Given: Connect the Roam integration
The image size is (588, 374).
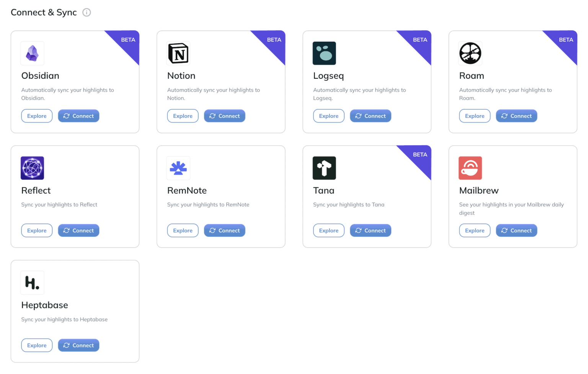Looking at the screenshot, I should tap(516, 115).
